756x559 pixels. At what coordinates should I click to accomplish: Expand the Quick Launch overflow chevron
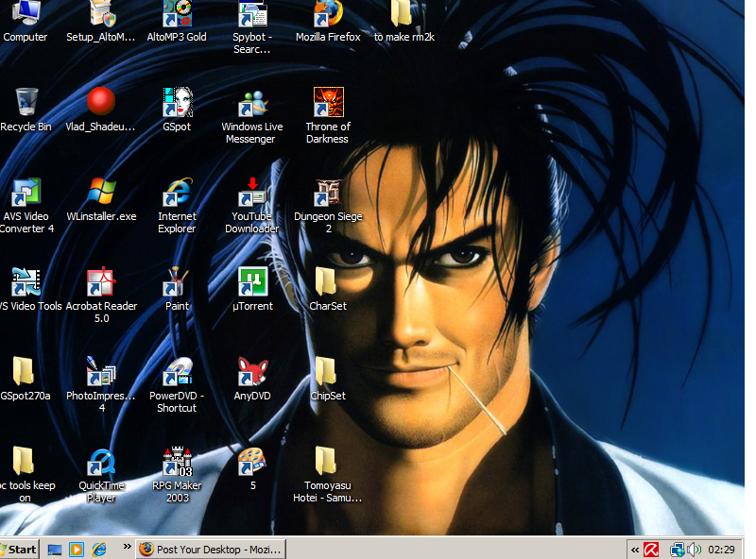pyautogui.click(x=127, y=547)
